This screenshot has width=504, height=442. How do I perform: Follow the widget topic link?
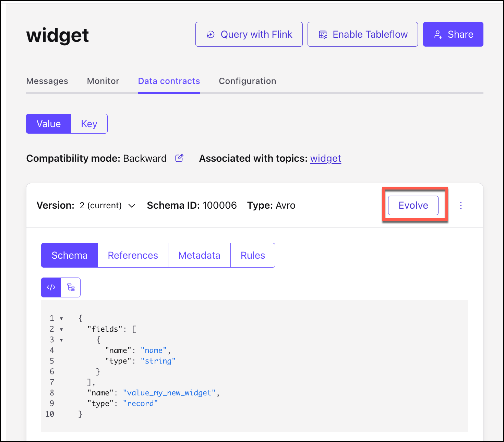[x=325, y=158]
